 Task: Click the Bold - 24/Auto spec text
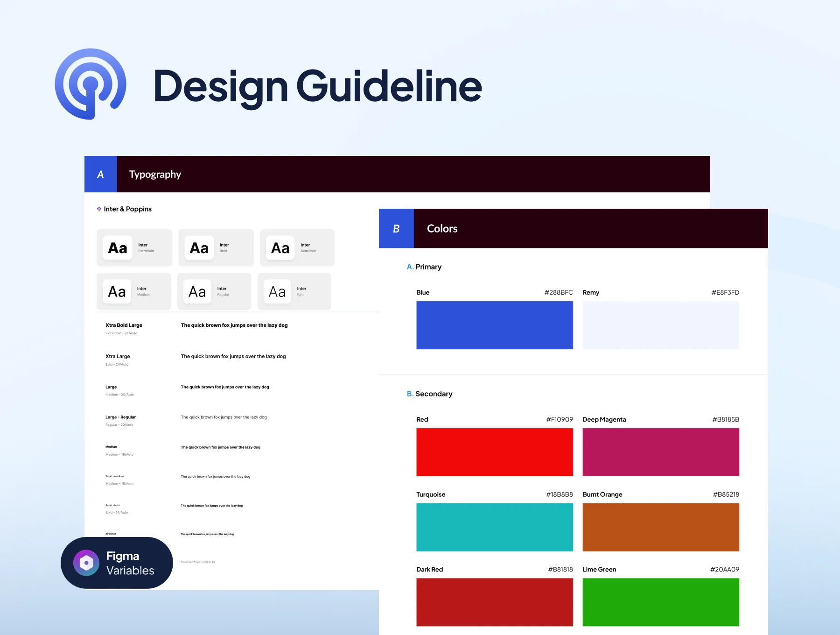(x=117, y=365)
